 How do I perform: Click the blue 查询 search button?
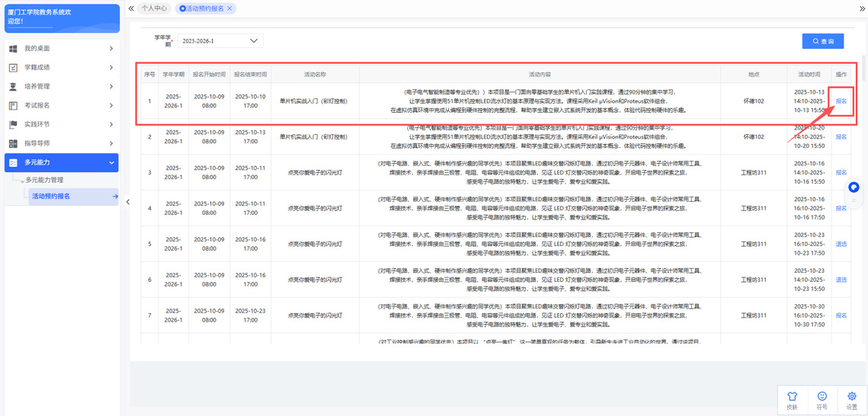point(822,41)
